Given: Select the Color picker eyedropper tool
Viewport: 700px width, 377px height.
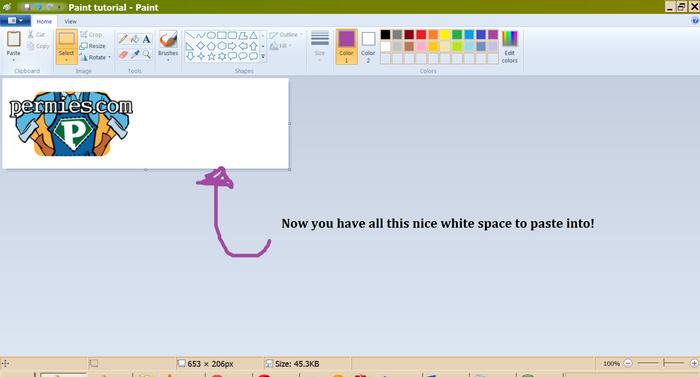Looking at the screenshot, I should [x=135, y=54].
